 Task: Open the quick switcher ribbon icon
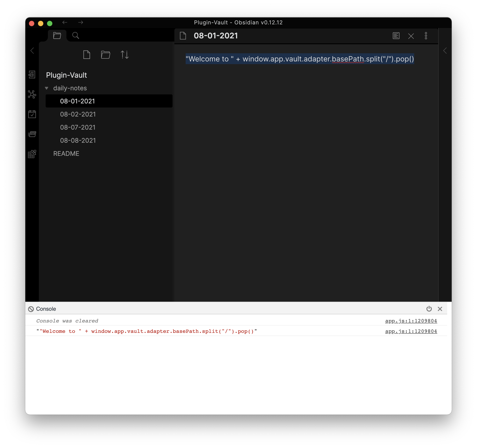(32, 75)
